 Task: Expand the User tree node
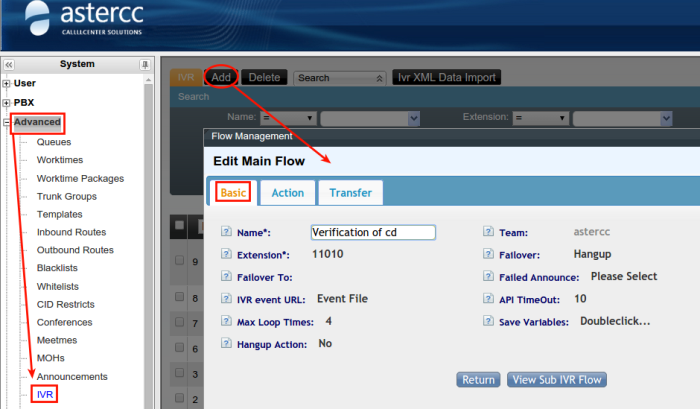tap(7, 83)
